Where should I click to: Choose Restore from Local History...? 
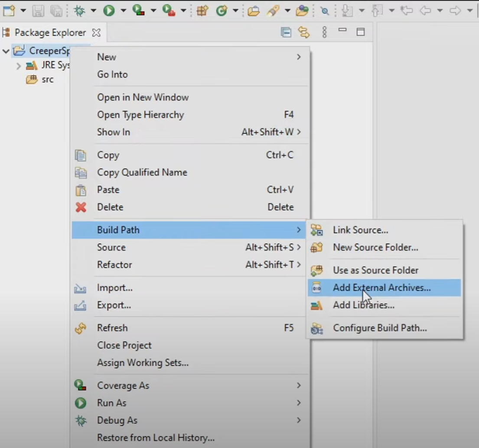click(190, 438)
